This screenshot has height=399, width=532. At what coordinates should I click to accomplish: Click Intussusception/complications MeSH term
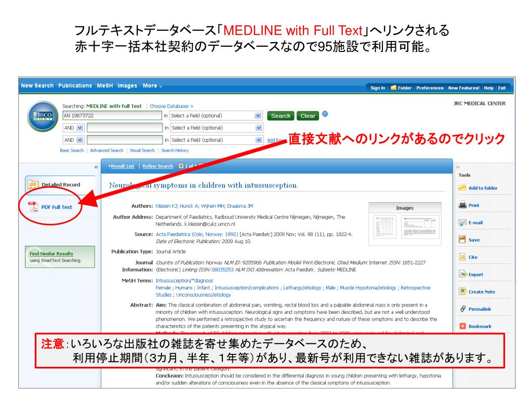pyautogui.click(x=247, y=288)
